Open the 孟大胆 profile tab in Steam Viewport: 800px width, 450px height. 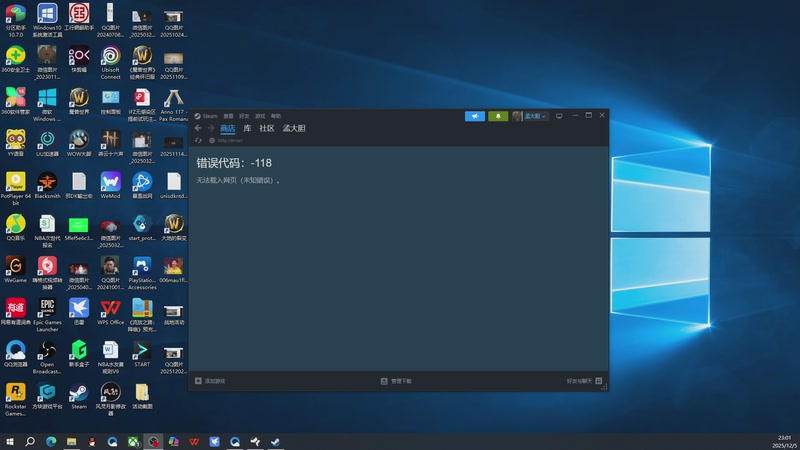(x=294, y=128)
